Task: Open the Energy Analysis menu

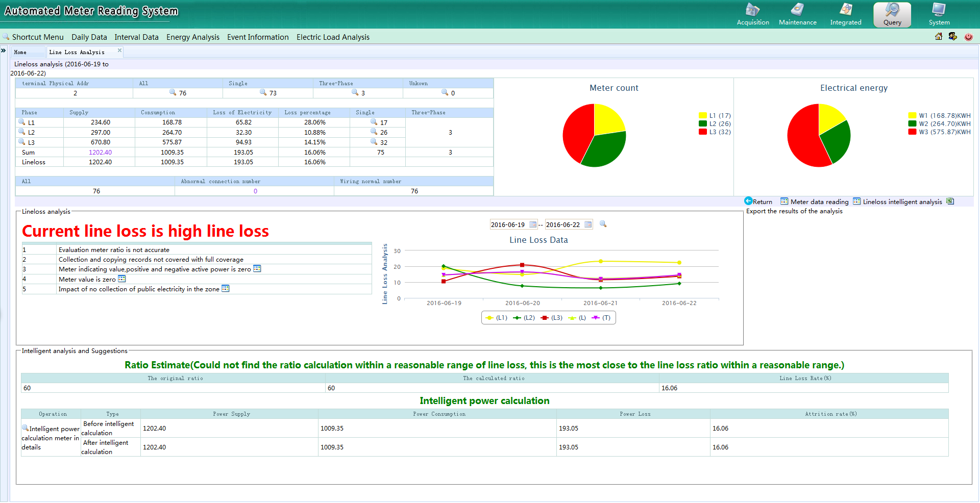Action: 192,37
